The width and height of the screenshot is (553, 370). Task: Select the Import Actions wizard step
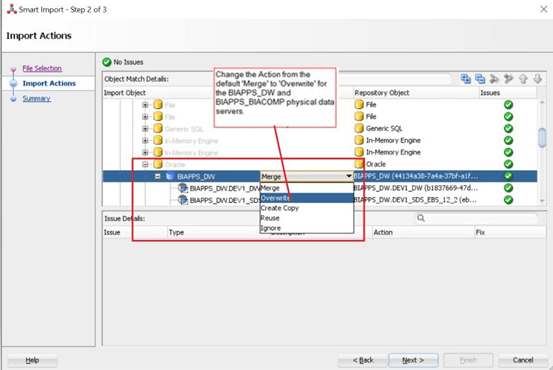pyautogui.click(x=49, y=83)
